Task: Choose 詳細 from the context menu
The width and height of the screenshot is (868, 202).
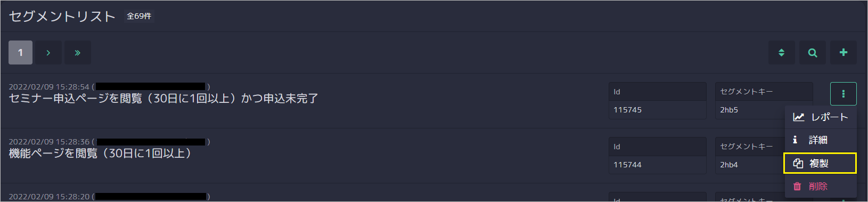Action: click(x=821, y=140)
